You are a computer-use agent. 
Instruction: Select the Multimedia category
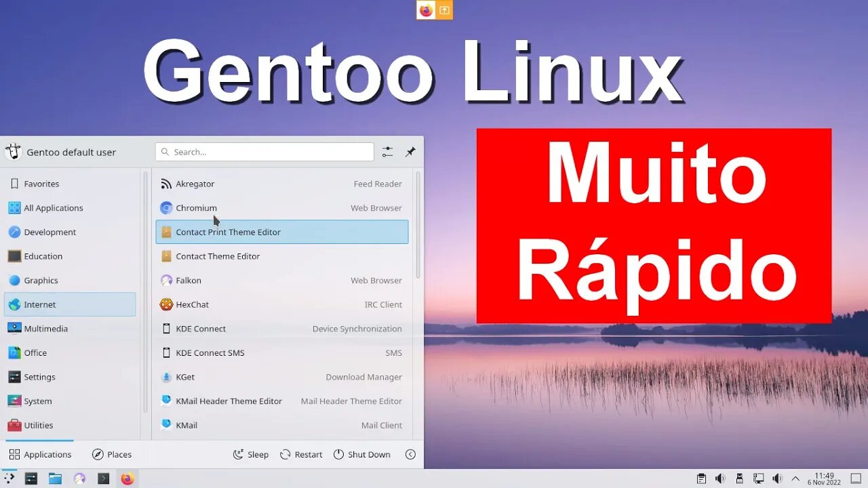point(70,329)
